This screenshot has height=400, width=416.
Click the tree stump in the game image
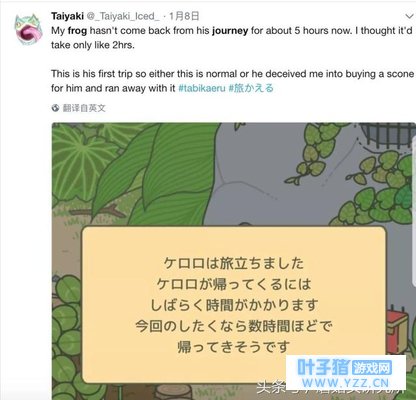tap(174, 392)
